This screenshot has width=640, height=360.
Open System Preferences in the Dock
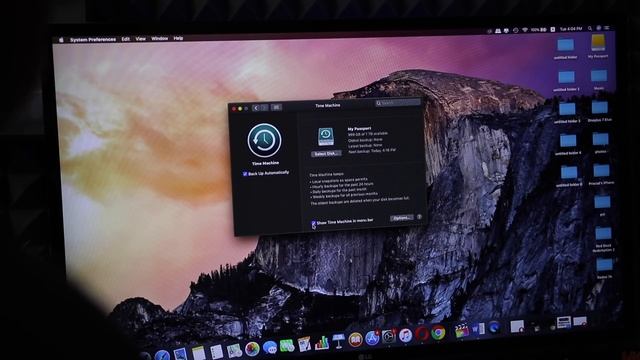[389, 337]
